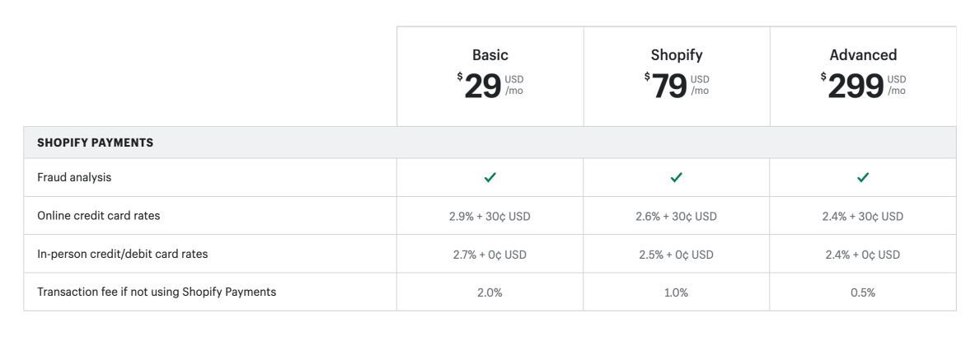This screenshot has height=337, width=980.
Task: Click the Fraud analysis row label
Action: click(x=74, y=177)
